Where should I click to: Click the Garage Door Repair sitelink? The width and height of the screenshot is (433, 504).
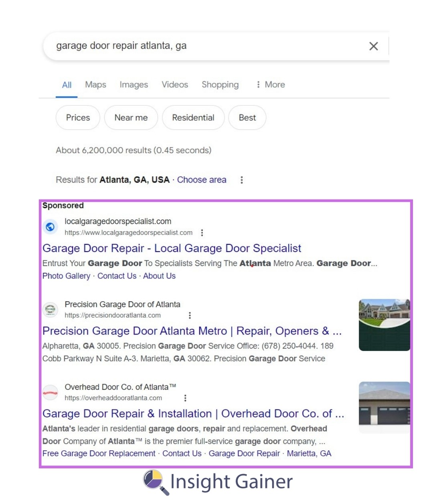244,454
